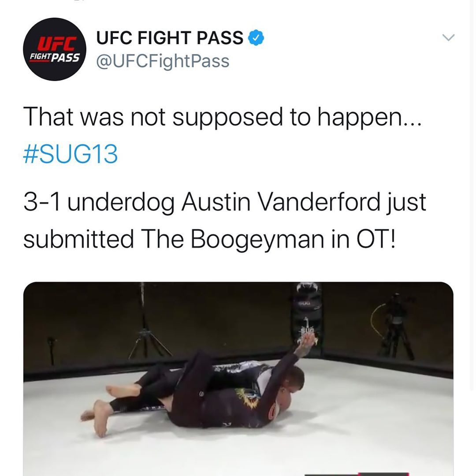Select the 'That was not supposed to happen' line
Viewport: 476px width, 476px height.
pyautogui.click(x=223, y=116)
